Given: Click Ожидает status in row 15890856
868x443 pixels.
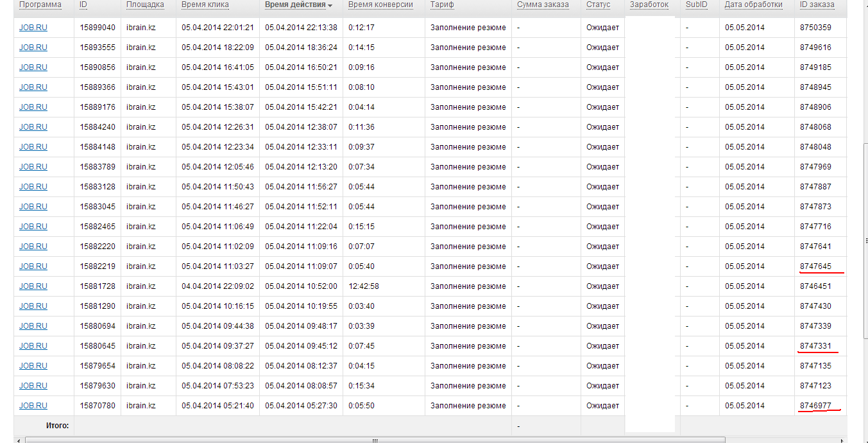Looking at the screenshot, I should point(603,67).
